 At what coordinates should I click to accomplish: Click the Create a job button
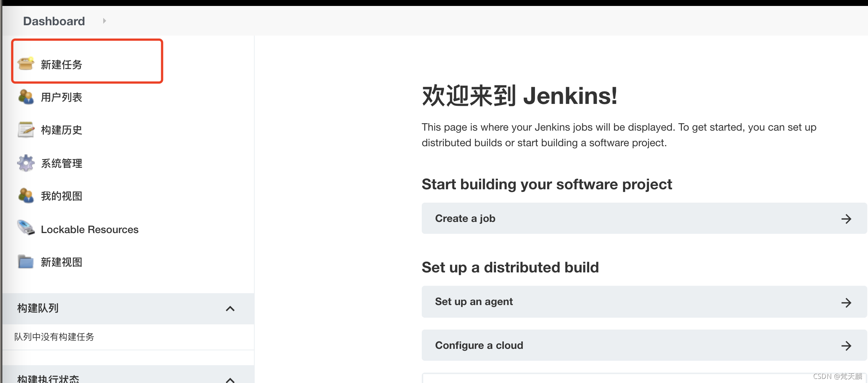[x=644, y=218]
